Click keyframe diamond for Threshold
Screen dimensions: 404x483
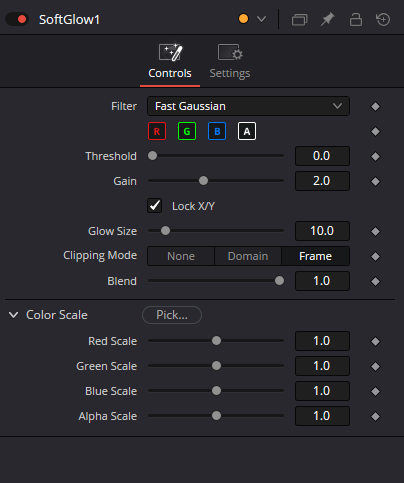[375, 156]
